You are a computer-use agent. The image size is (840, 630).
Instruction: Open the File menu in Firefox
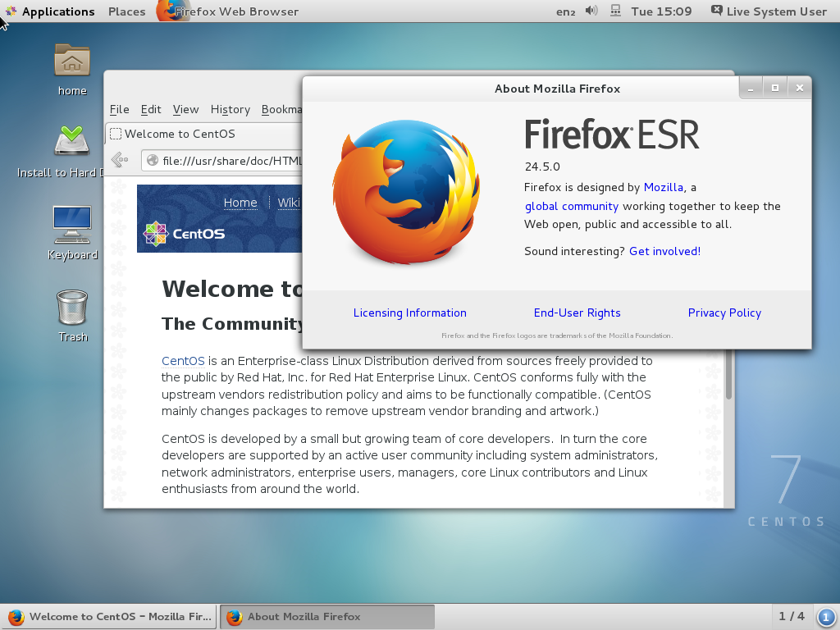coord(119,109)
